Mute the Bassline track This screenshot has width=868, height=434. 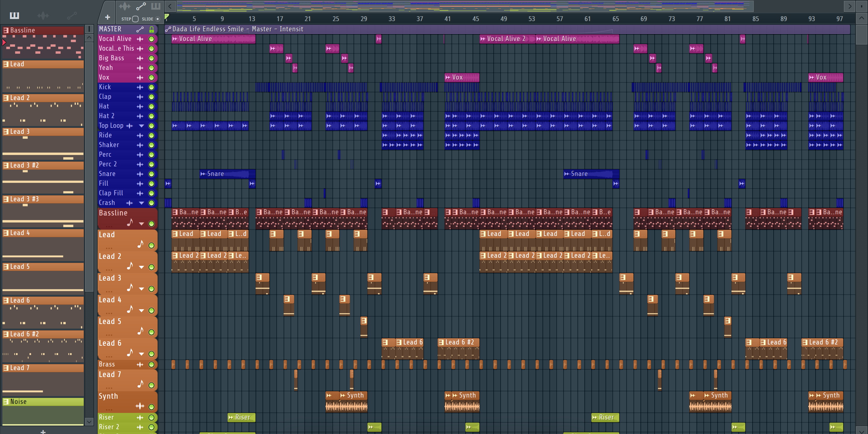click(152, 224)
